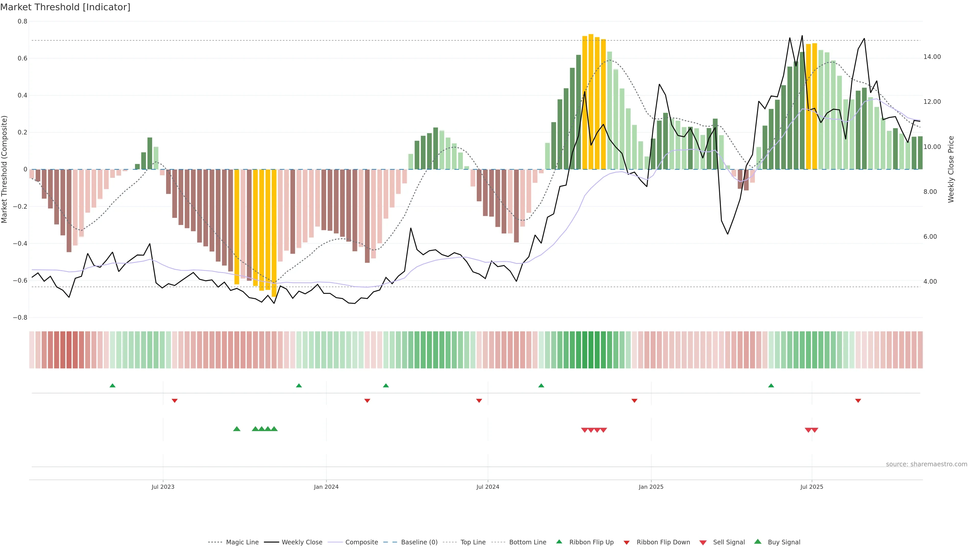
Task: Click the Market Threshold [Indicator] chart title
Action: click(x=65, y=7)
